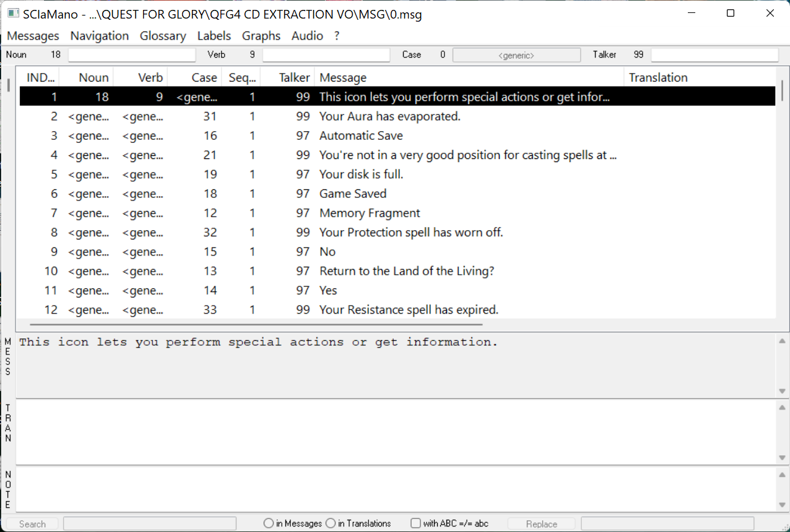The width and height of the screenshot is (790, 532).
Task: Click inside the MESS message text area
Action: tap(395, 365)
